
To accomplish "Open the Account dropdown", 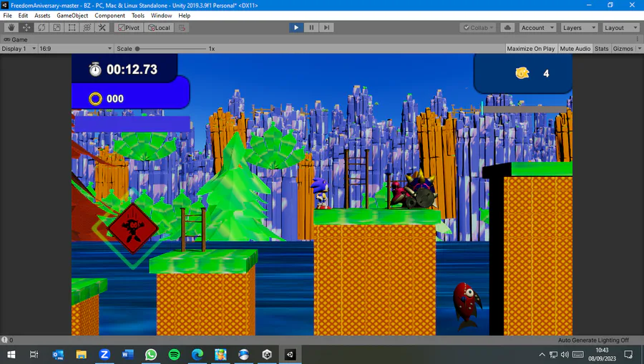I will 537,27.
